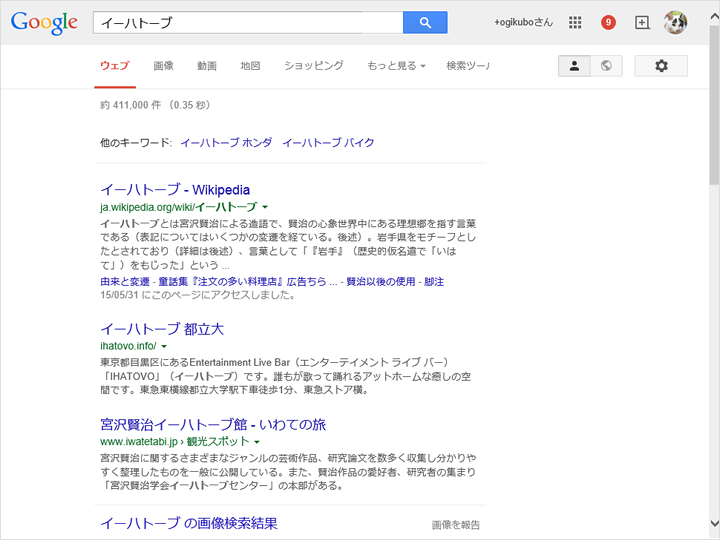Click the share plus-box icon
Viewport: 720px width, 540px height.
pos(642,22)
